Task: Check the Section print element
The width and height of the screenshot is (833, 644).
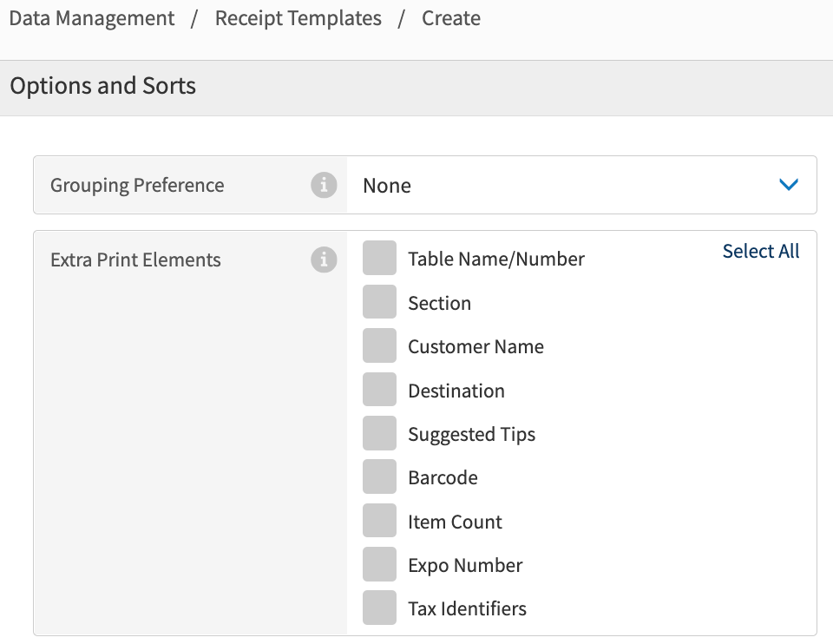Action: (379, 302)
